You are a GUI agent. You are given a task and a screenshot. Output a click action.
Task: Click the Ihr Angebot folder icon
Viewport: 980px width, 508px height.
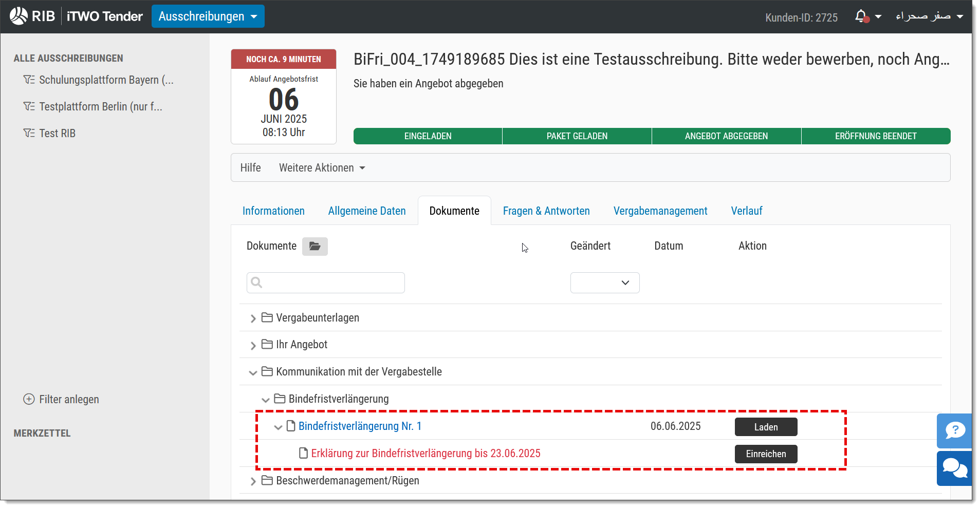(x=267, y=344)
